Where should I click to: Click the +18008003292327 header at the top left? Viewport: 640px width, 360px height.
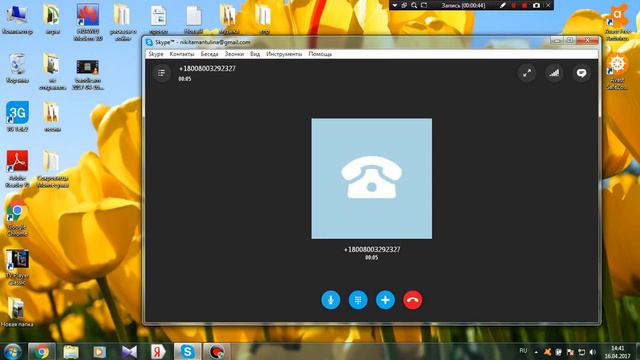coord(207,69)
